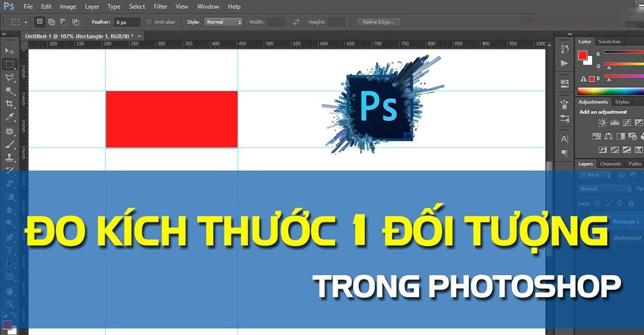Open the Window menu

[x=208, y=7]
